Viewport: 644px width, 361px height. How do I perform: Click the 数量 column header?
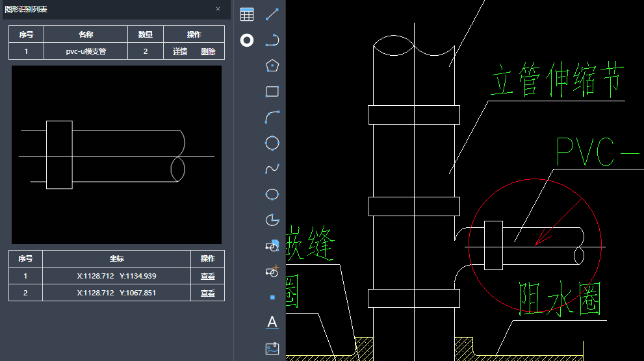pyautogui.click(x=146, y=34)
